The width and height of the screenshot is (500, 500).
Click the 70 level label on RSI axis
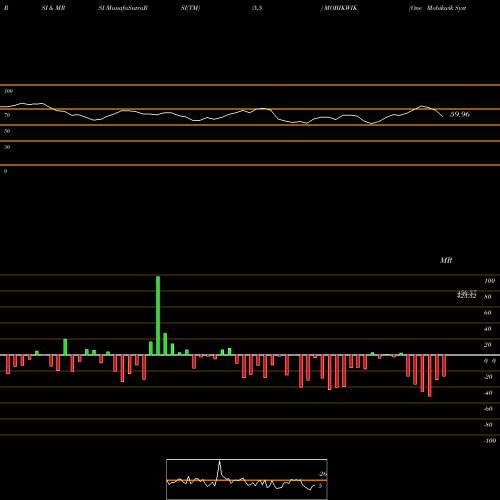tap(7, 115)
